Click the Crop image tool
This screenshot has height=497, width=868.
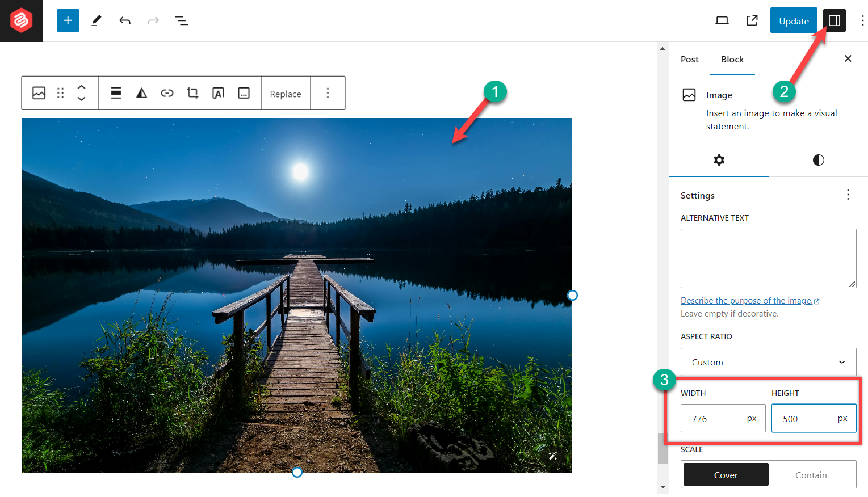pyautogui.click(x=192, y=93)
